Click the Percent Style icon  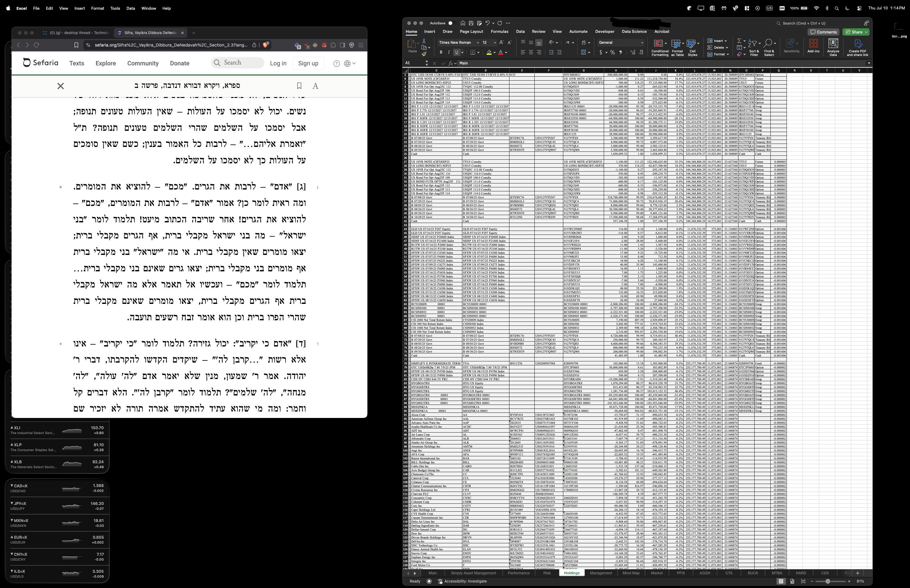point(612,52)
